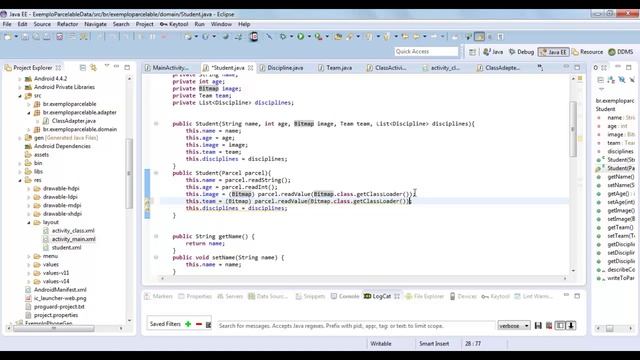Add a new LogCat saved filter
Viewport: 640px width, 360px height.
tap(188, 324)
